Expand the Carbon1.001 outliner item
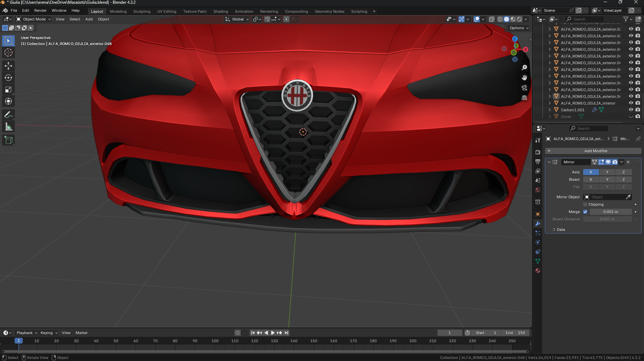644x361 pixels. click(x=550, y=110)
